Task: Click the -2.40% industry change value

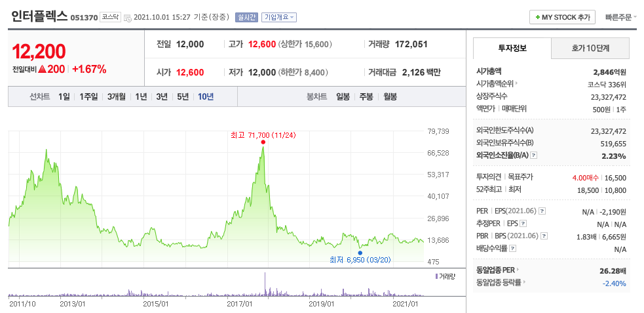Action: click(615, 283)
